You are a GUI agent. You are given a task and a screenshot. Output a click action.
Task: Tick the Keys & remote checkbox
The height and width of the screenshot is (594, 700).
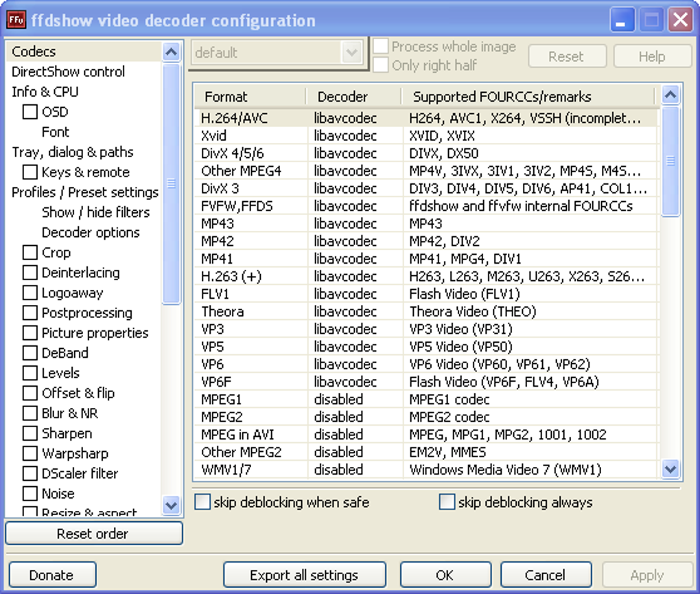(x=30, y=172)
